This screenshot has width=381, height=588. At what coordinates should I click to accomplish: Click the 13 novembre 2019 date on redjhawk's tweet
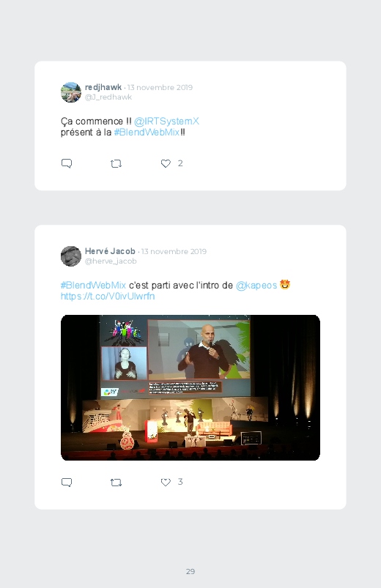point(160,87)
